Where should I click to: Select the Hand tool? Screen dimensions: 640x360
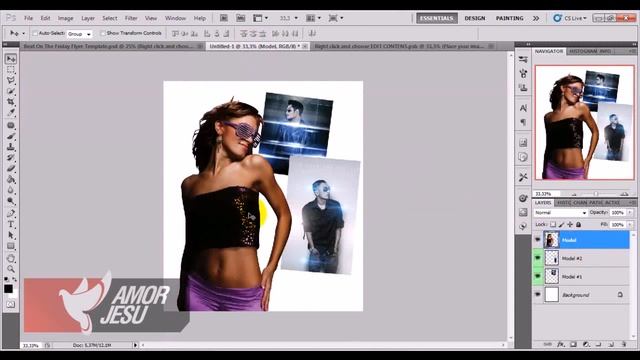11,258
